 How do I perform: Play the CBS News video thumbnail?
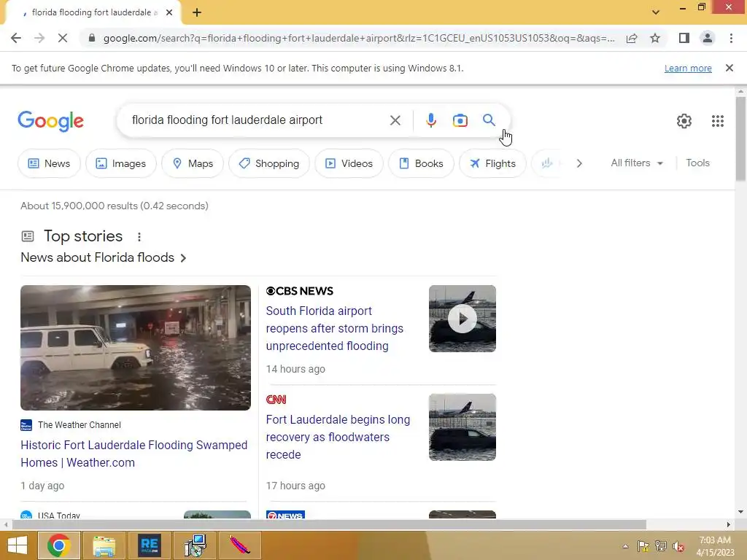point(462,319)
